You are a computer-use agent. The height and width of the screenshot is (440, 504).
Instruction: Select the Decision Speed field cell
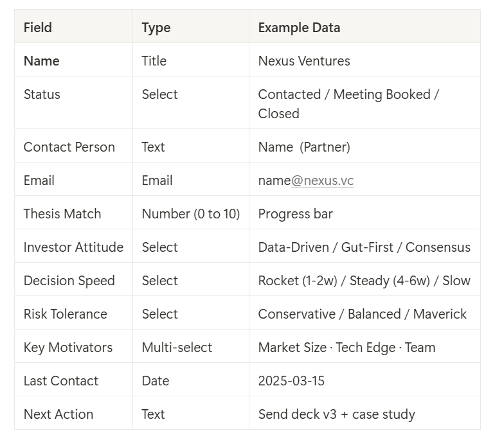(69, 281)
